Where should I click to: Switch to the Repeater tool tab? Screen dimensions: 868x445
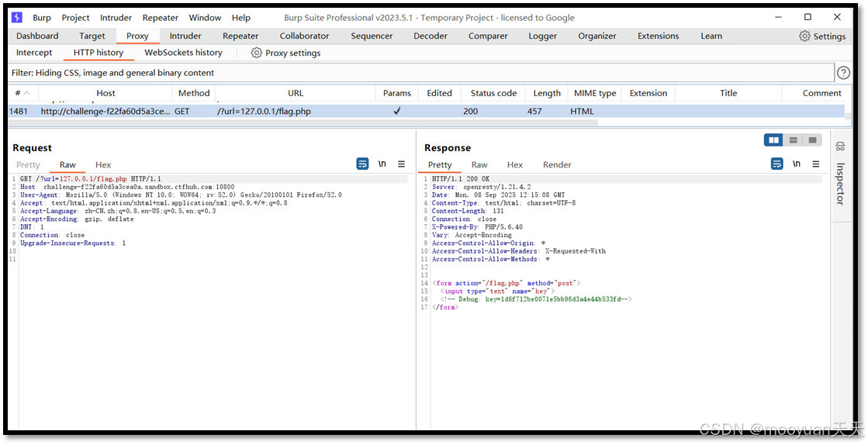240,36
